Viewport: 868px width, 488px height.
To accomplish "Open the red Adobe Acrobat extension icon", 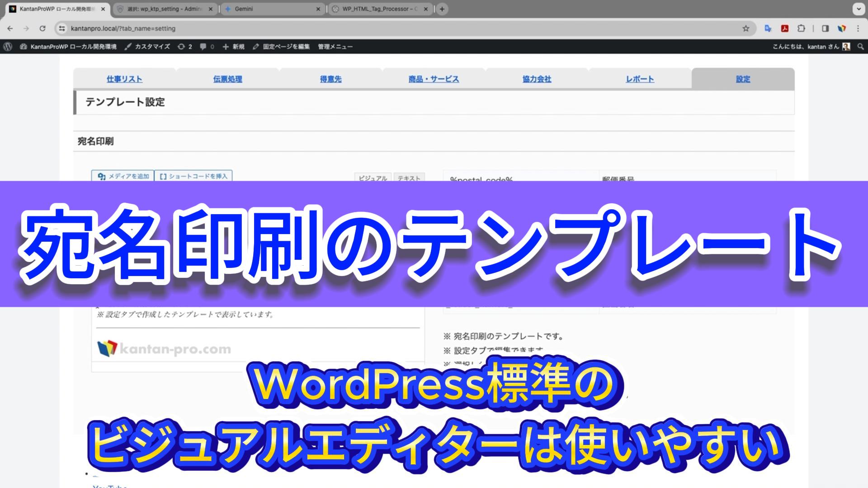I will point(785,28).
